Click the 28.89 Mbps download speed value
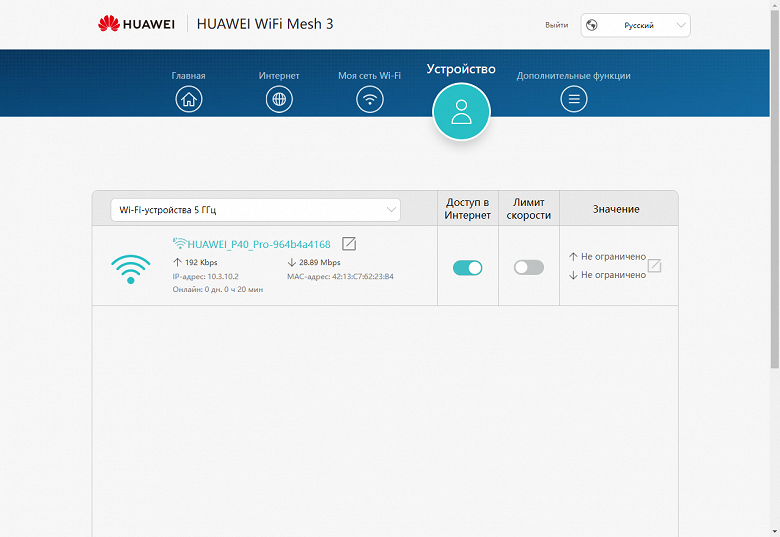This screenshot has height=537, width=780. (320, 262)
